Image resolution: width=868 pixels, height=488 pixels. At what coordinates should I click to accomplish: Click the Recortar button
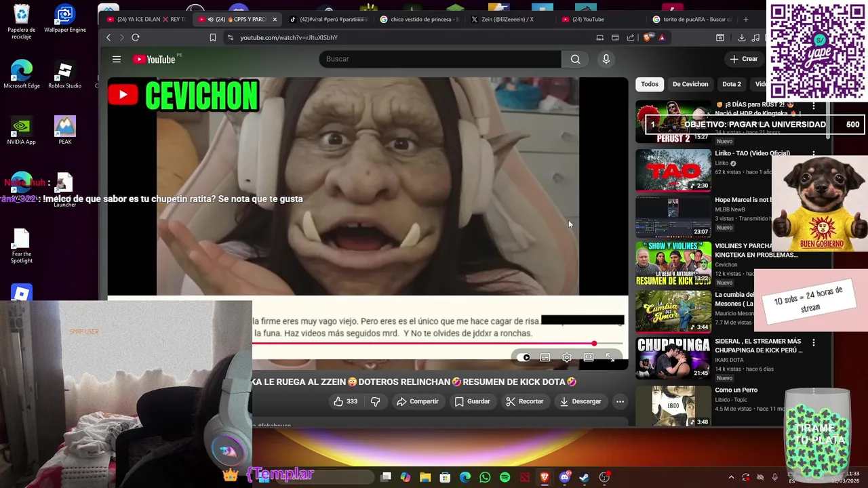[524, 401]
